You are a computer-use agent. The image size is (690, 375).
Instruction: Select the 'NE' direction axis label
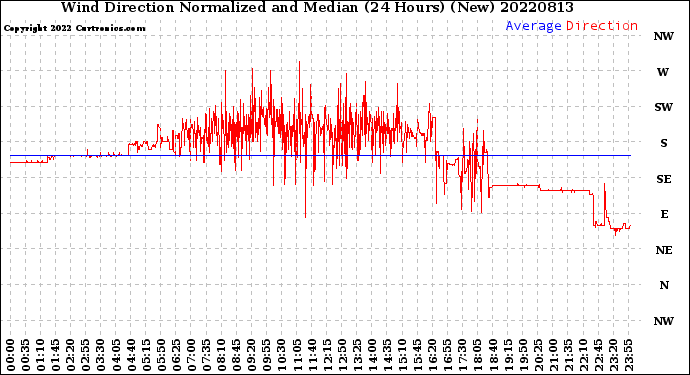(664, 250)
